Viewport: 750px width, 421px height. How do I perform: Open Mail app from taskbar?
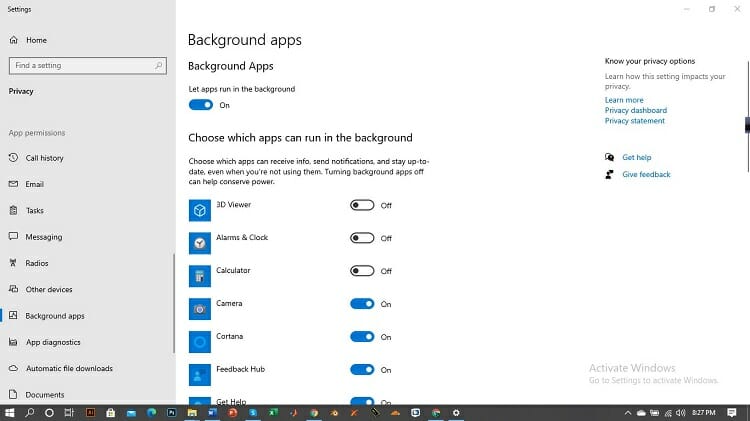pyautogui.click(x=131, y=412)
